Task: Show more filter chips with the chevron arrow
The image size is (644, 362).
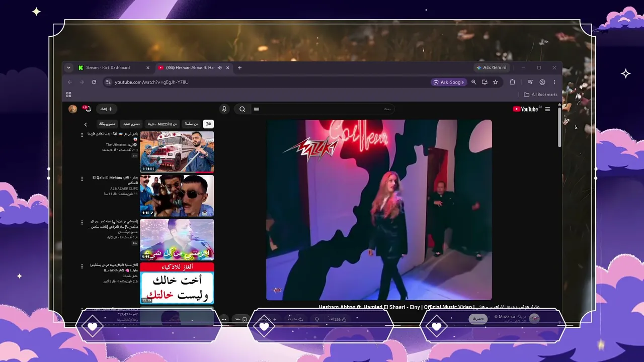Action: (x=86, y=124)
